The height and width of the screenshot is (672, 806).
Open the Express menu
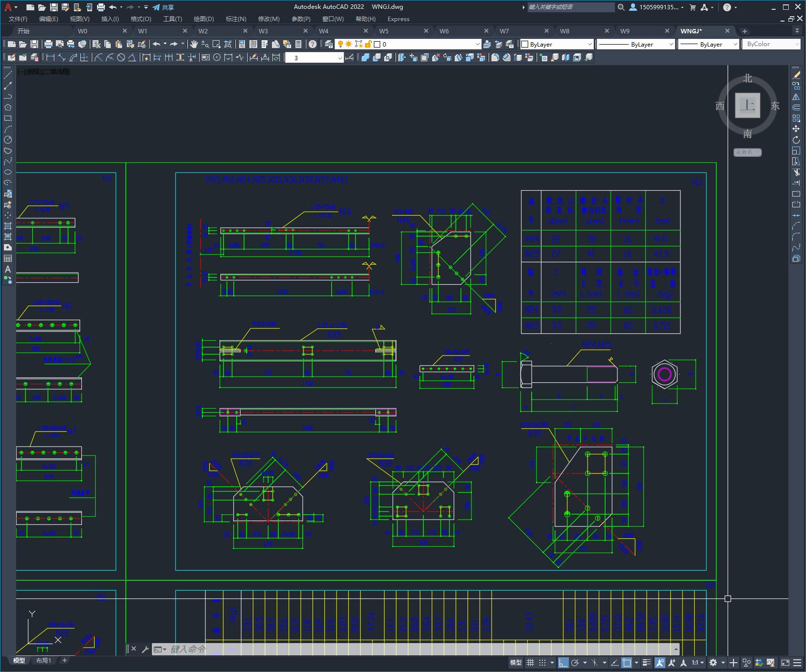point(398,19)
